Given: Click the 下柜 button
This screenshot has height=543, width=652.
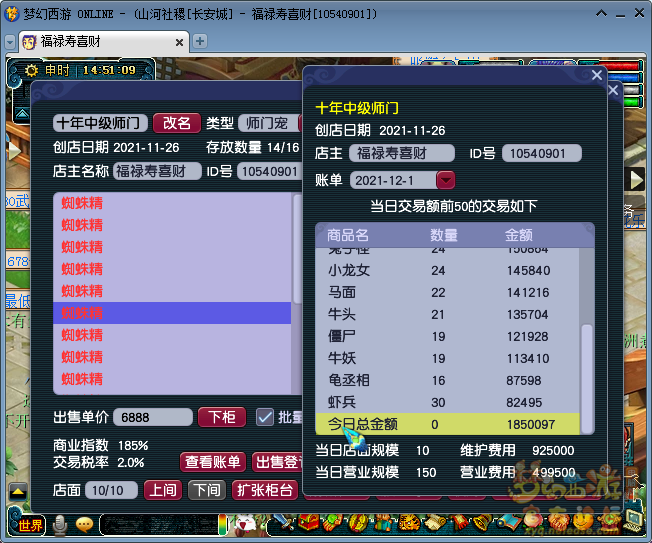Looking at the screenshot, I should click(222, 417).
